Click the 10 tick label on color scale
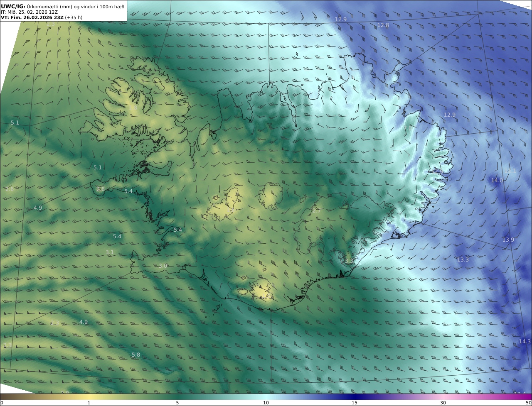Image resolution: width=532 pixels, height=406 pixels. click(266, 403)
